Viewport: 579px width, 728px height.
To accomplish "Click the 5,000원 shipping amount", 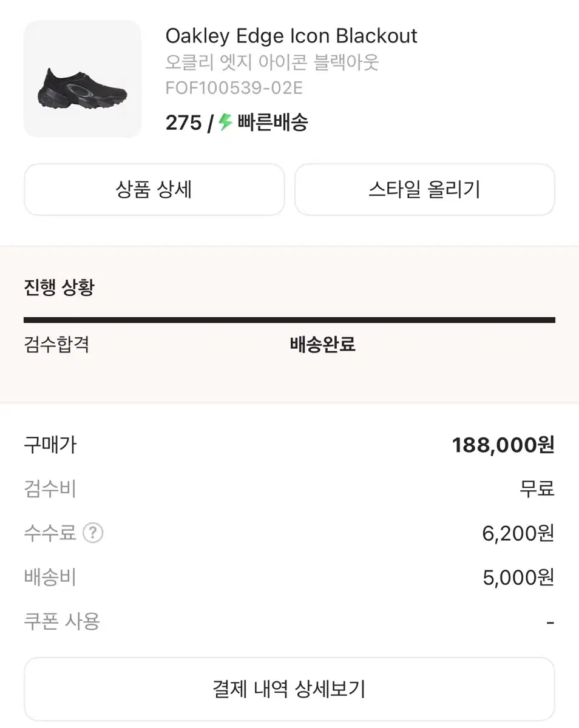I will [518, 578].
